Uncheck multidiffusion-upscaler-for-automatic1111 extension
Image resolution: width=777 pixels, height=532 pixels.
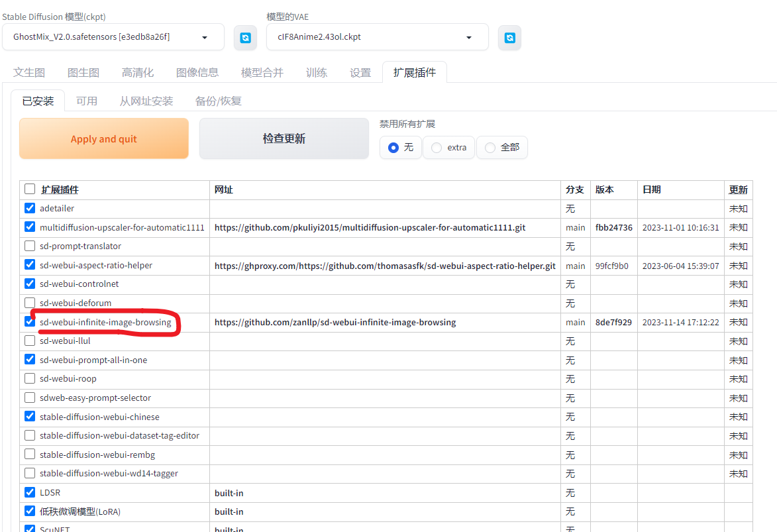(x=30, y=227)
